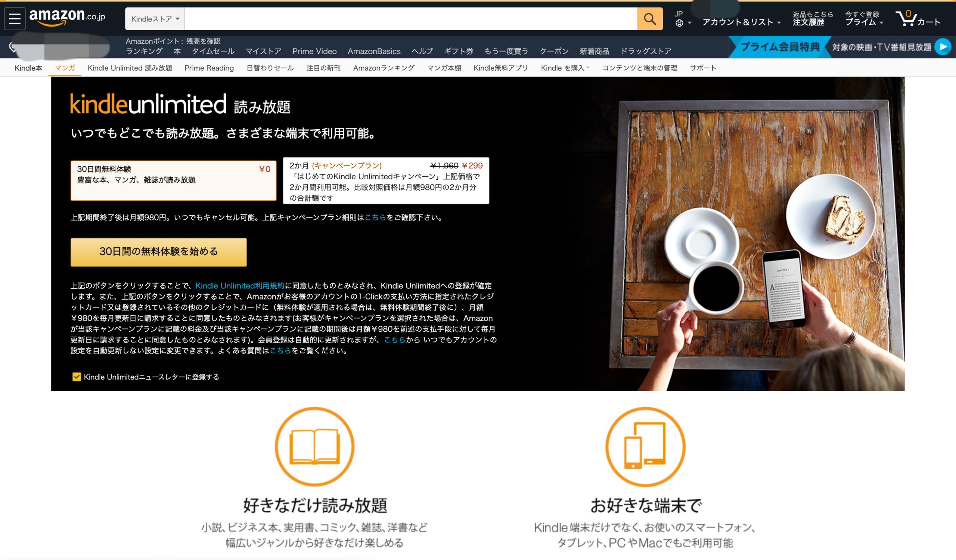956x560 pixels.
Task: Select the 30日間無料体験 ¥0 plan
Action: pyautogui.click(x=173, y=180)
